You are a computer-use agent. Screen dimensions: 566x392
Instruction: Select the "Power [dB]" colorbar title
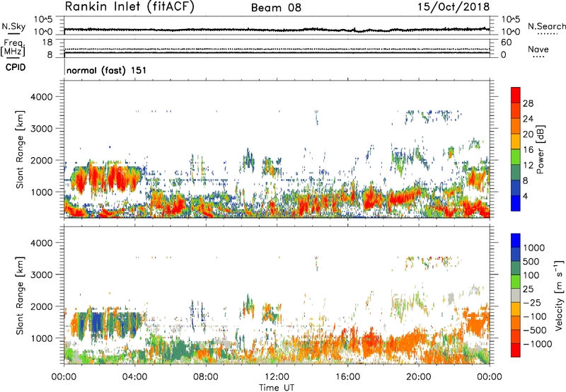[x=540, y=149]
